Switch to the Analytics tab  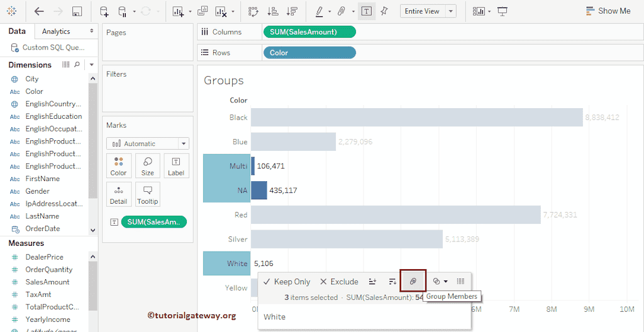pyautogui.click(x=56, y=31)
